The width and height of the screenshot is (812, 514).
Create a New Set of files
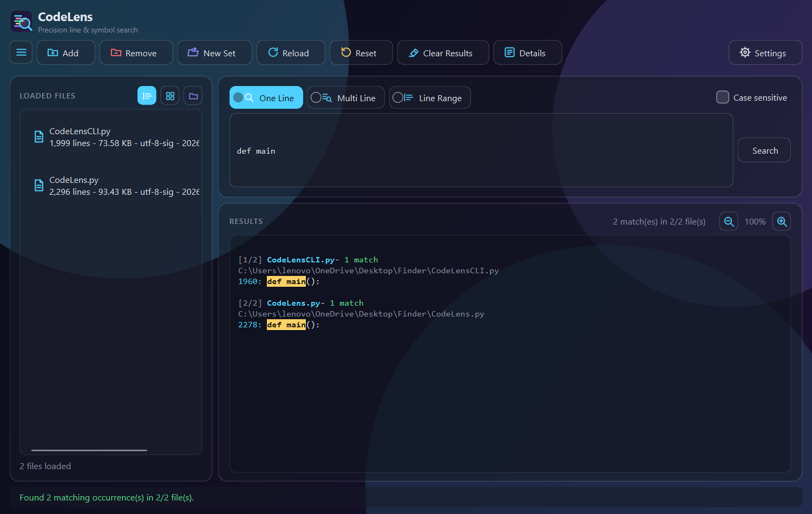tap(215, 52)
